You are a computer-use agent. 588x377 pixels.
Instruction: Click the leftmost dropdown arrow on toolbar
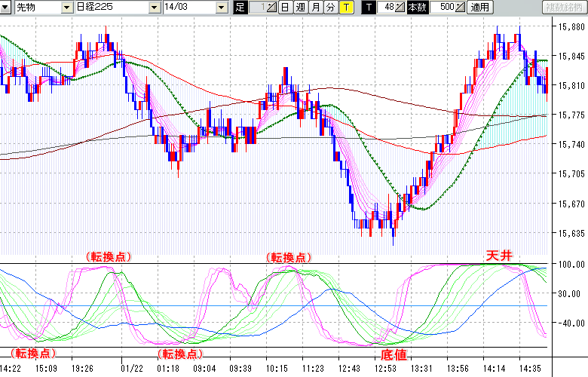click(4, 8)
